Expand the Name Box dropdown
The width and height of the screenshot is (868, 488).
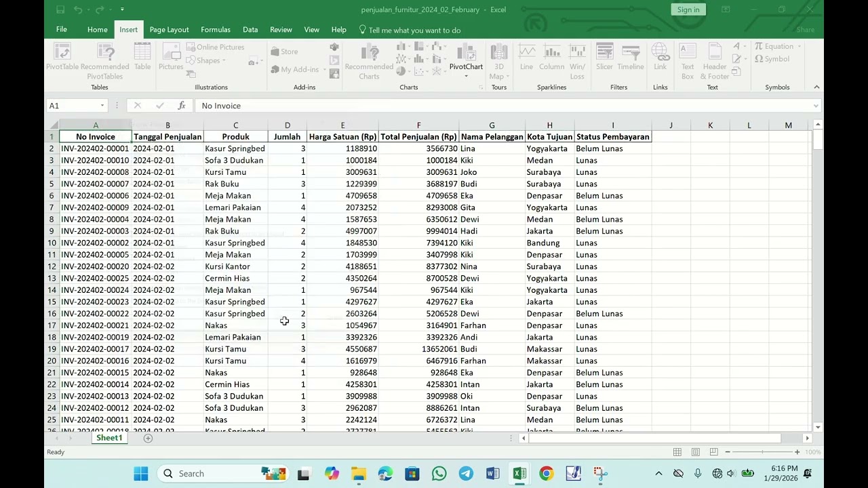(102, 106)
